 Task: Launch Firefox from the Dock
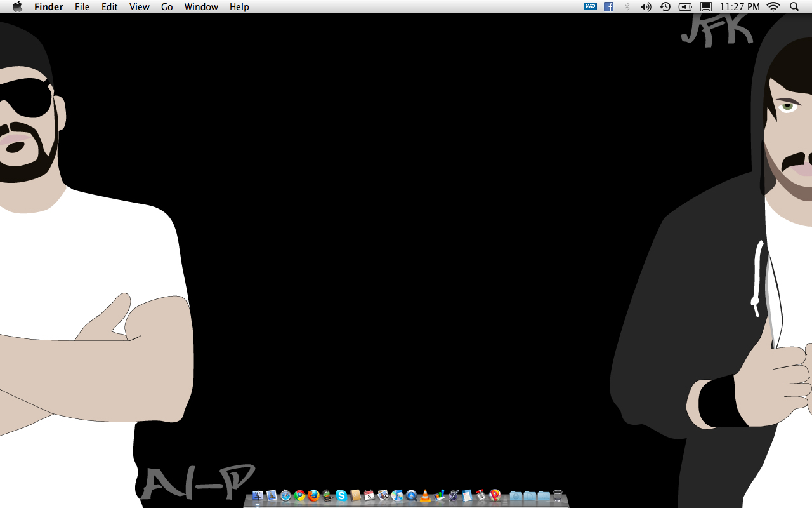(313, 495)
